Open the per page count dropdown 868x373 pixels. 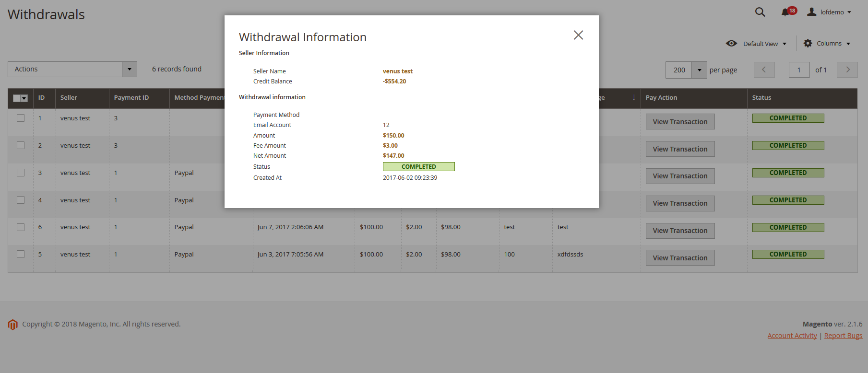coord(699,70)
